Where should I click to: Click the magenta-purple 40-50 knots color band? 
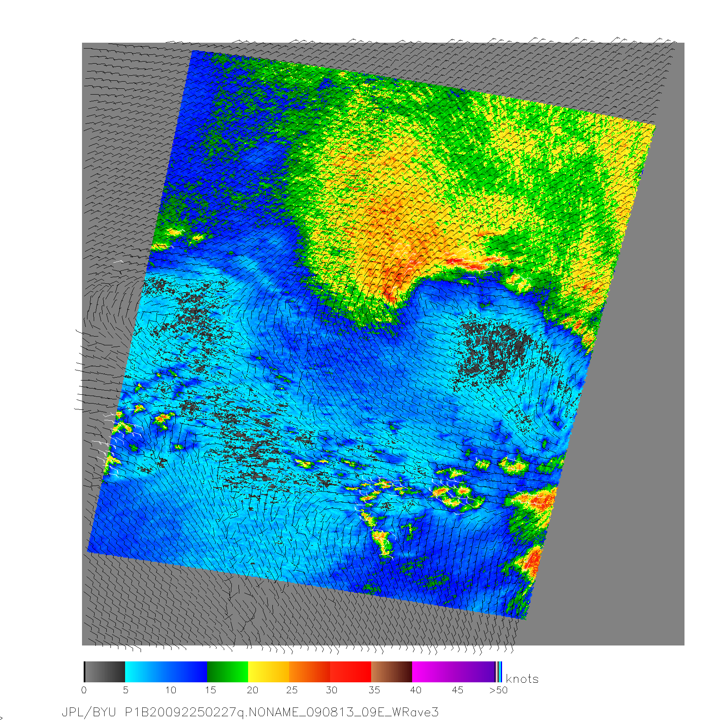coord(454,672)
